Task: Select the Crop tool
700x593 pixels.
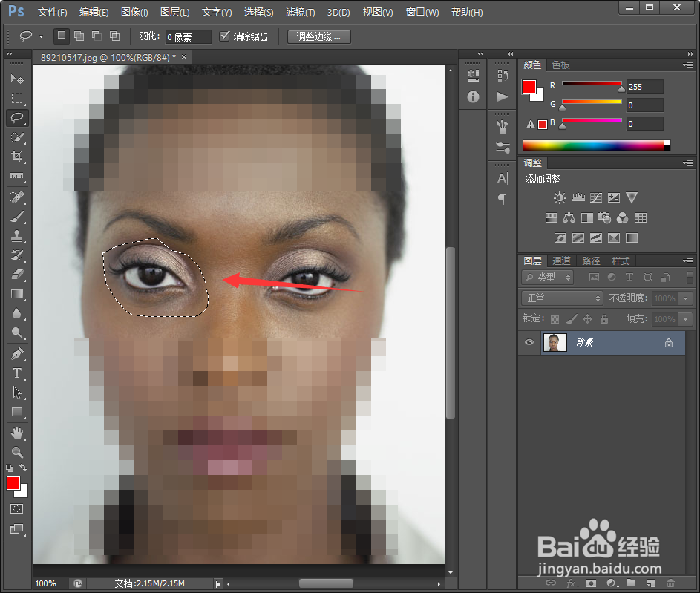Action: 17,156
